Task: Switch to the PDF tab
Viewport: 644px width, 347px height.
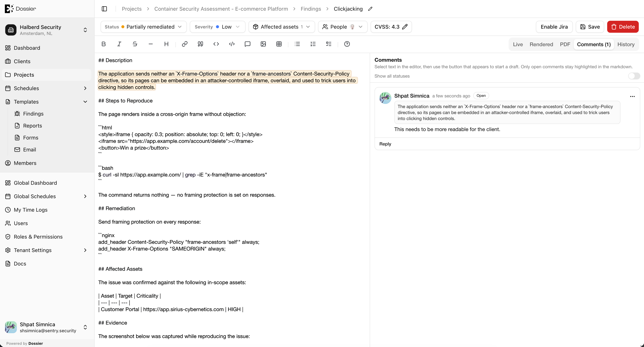Action: tap(565, 44)
